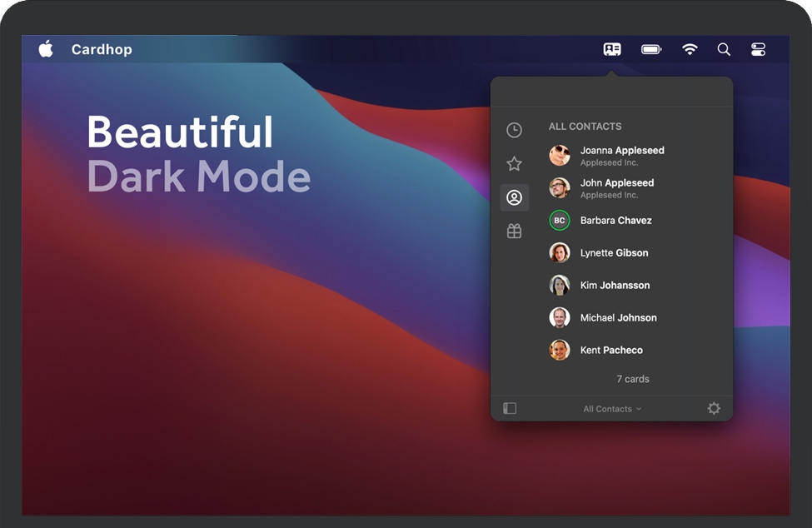Open the Apple menu
Image resolution: width=812 pixels, height=528 pixels.
pos(46,49)
